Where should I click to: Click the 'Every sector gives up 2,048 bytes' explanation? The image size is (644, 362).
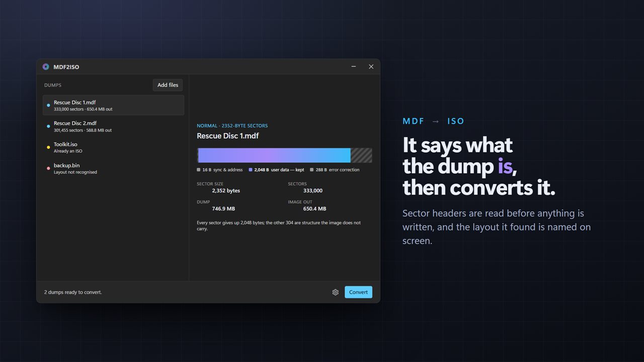(x=279, y=225)
